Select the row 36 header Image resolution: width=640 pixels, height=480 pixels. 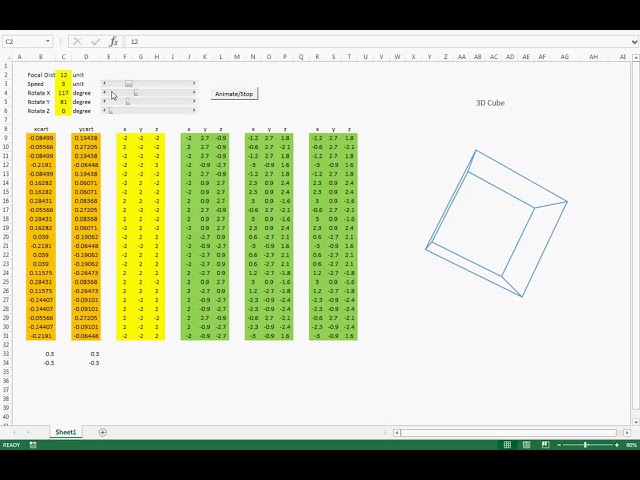pos(6,380)
